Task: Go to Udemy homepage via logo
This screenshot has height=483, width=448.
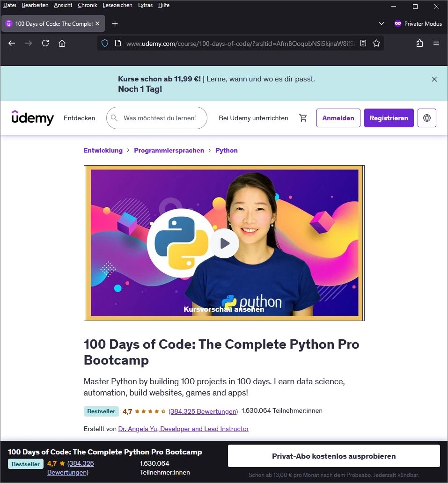Action: 32,117
